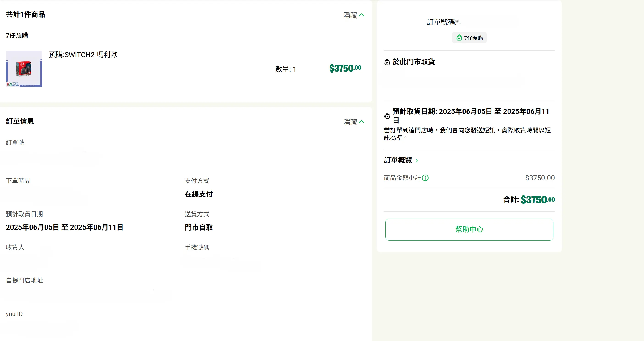Collapse the 訂單信息 section with 隱藏

coord(353,122)
